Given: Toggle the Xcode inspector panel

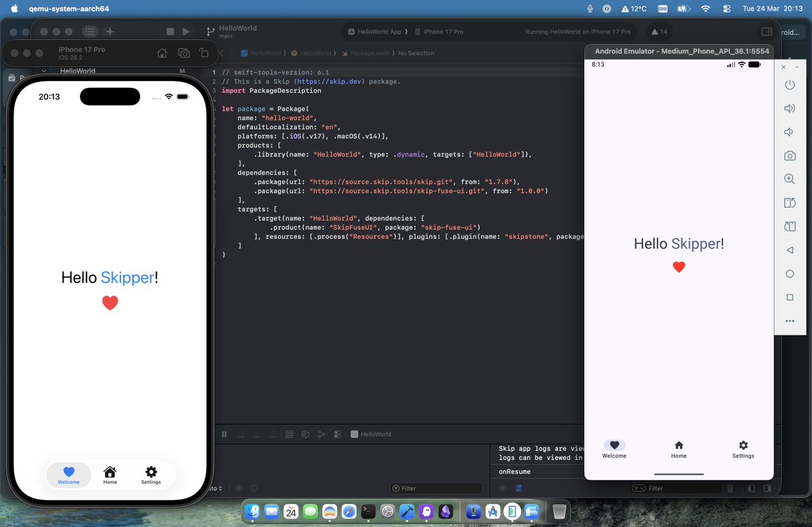Looking at the screenshot, I should 767,32.
